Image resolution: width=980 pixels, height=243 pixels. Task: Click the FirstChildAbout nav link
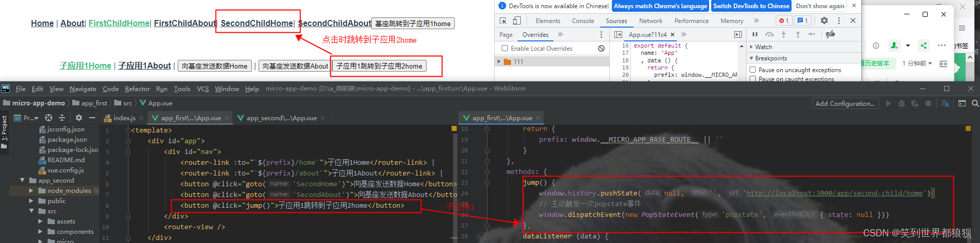[x=185, y=23]
